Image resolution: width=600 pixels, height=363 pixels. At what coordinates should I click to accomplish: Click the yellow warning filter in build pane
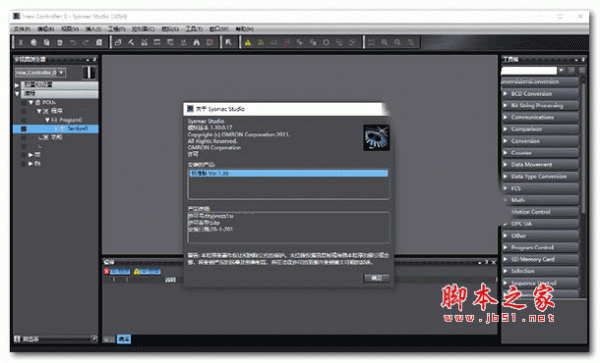click(147, 272)
